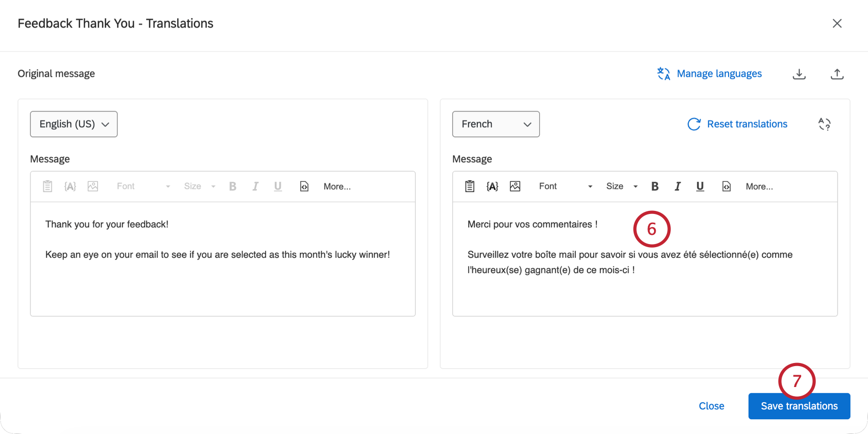Open the English (US) language dropdown
868x434 pixels.
click(74, 124)
